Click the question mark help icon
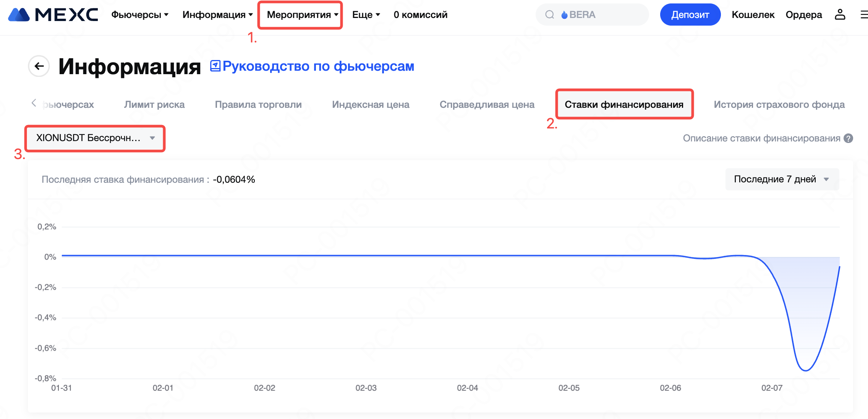The width and height of the screenshot is (868, 419). pos(849,138)
